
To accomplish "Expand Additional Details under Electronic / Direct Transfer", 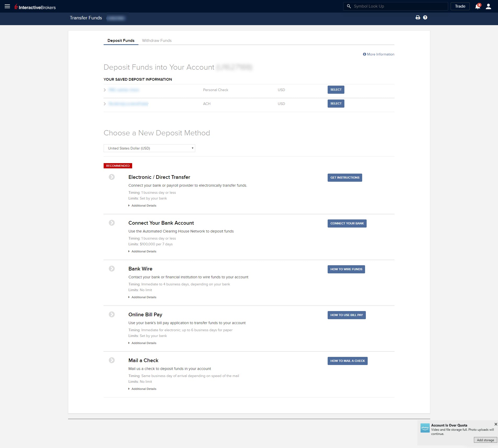I will pos(142,206).
